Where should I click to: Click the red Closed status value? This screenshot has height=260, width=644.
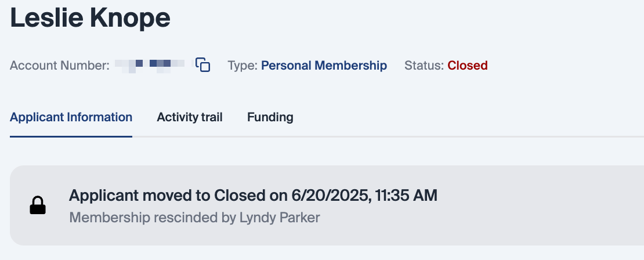point(467,66)
